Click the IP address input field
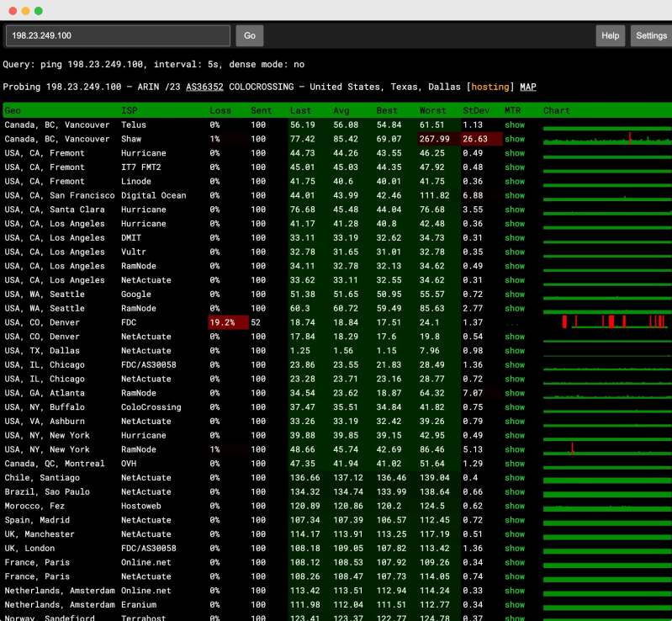The image size is (672, 621). click(118, 35)
